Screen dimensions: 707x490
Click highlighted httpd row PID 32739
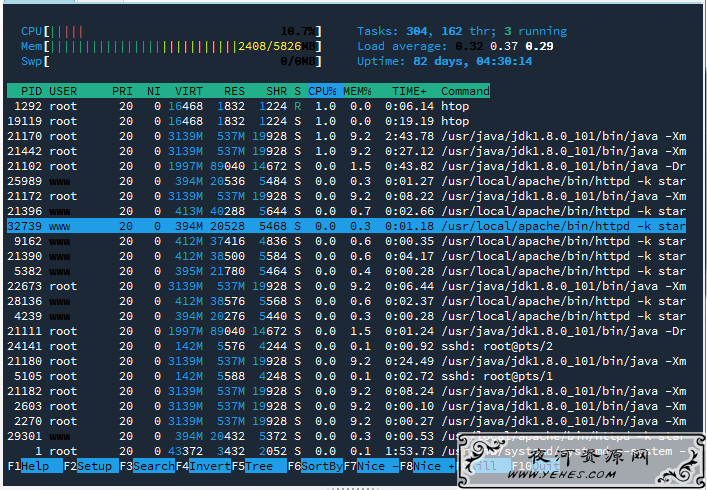click(x=346, y=226)
